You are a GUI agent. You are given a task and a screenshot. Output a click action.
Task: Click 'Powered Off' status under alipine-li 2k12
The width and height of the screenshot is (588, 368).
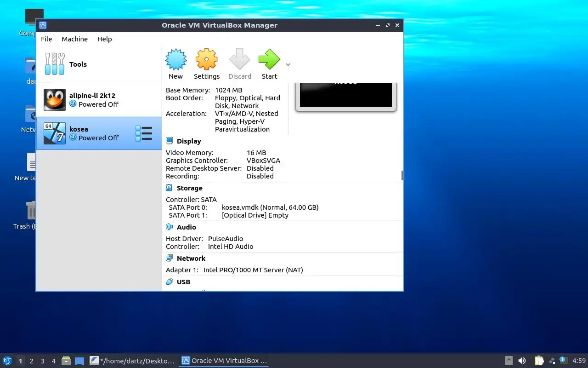pos(98,104)
